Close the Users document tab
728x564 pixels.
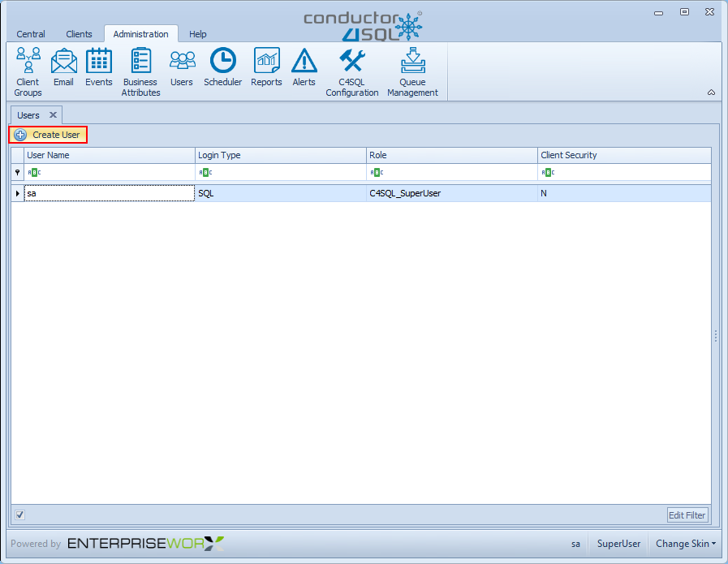[53, 114]
